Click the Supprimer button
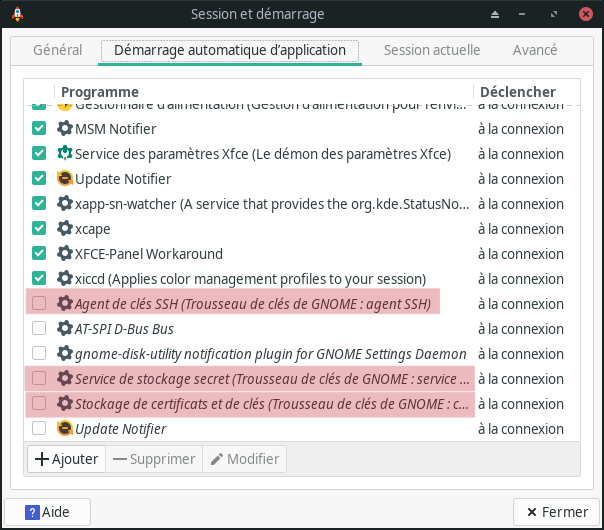 tap(154, 459)
